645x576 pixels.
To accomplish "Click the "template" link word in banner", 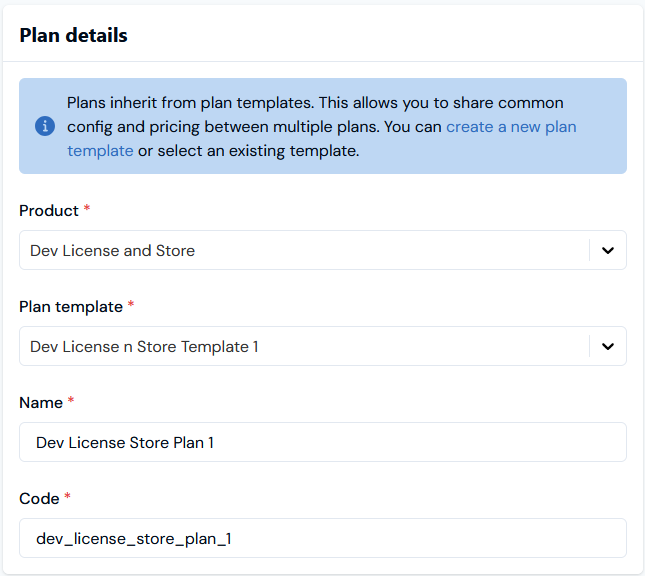I will click(x=100, y=151).
